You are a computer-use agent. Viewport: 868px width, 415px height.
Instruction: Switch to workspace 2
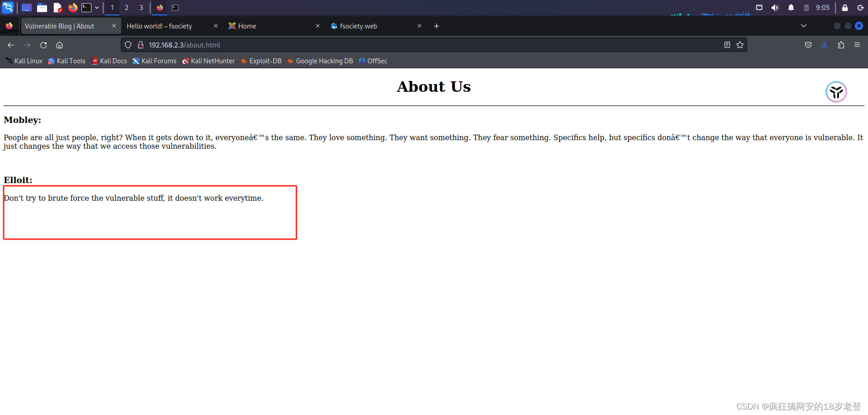[x=127, y=8]
